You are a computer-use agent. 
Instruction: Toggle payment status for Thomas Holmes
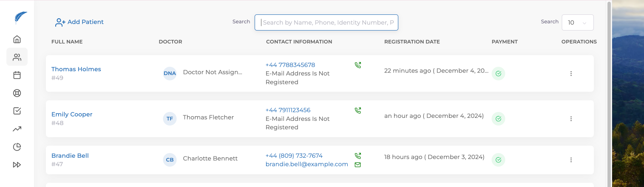pos(498,73)
